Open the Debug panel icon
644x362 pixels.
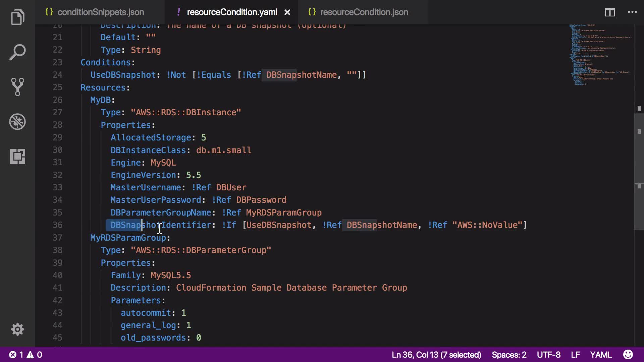tap(17, 122)
